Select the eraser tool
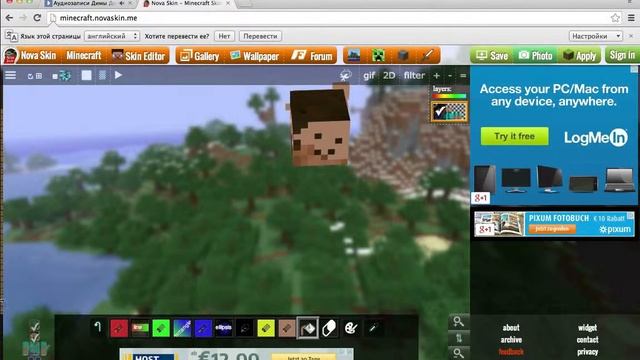 click(329, 328)
